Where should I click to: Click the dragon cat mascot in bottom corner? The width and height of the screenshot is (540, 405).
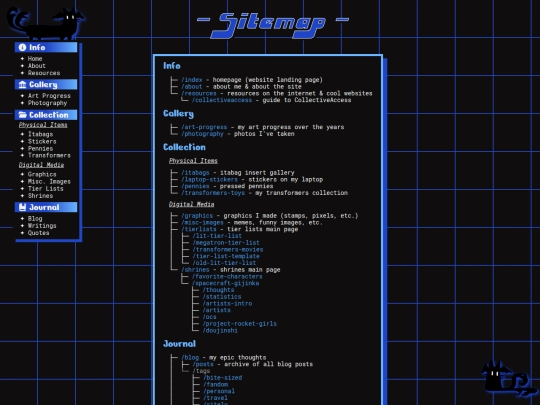coord(509,378)
